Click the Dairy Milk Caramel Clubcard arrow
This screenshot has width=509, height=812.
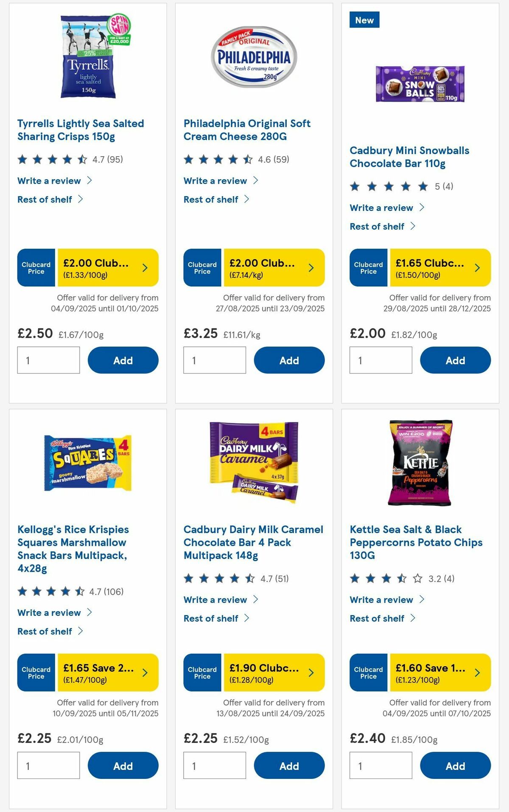tap(311, 673)
